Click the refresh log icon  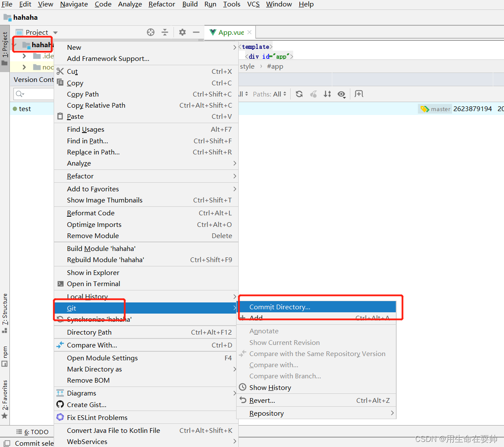pos(299,94)
